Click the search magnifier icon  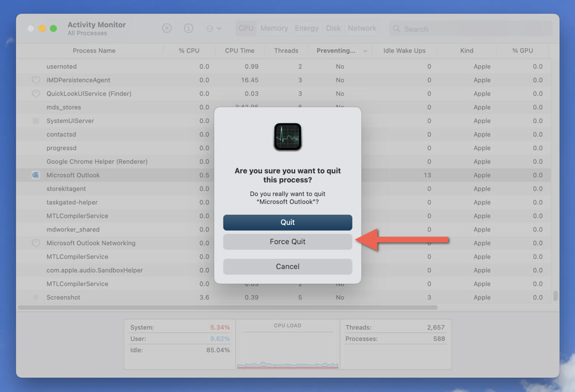[397, 28]
